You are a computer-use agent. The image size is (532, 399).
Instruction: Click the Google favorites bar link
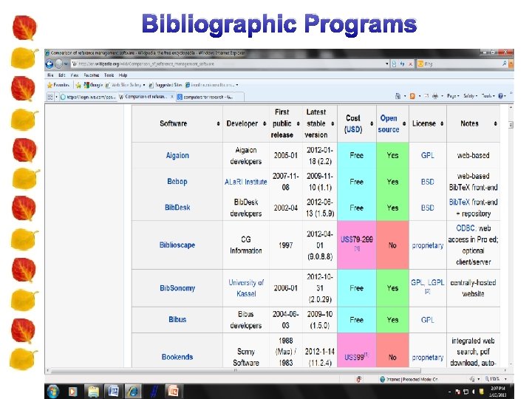(93, 85)
